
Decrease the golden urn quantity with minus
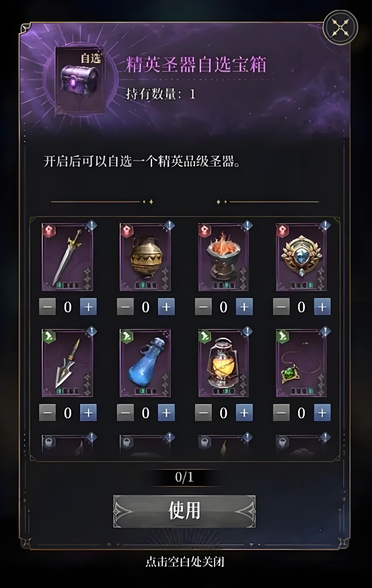[x=125, y=306]
